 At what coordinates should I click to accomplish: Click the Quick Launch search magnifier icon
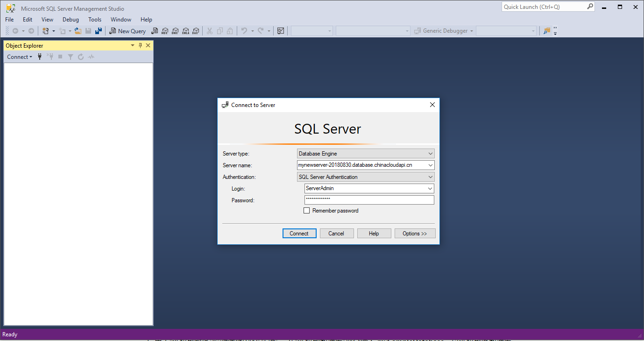(x=590, y=7)
